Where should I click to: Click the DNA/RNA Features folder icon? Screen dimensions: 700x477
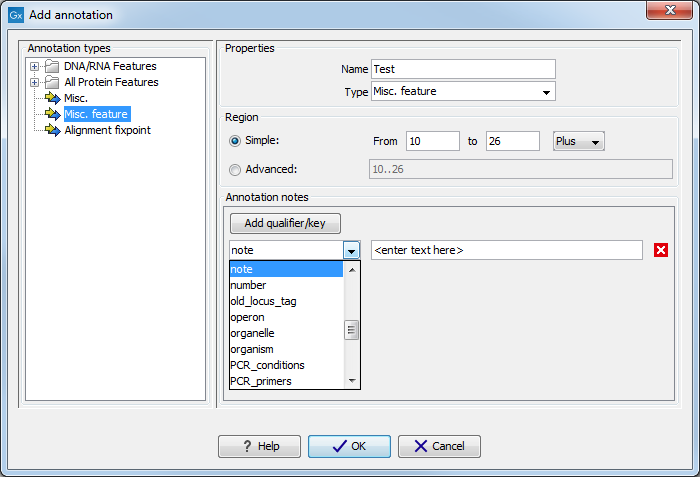pyautogui.click(x=52, y=67)
